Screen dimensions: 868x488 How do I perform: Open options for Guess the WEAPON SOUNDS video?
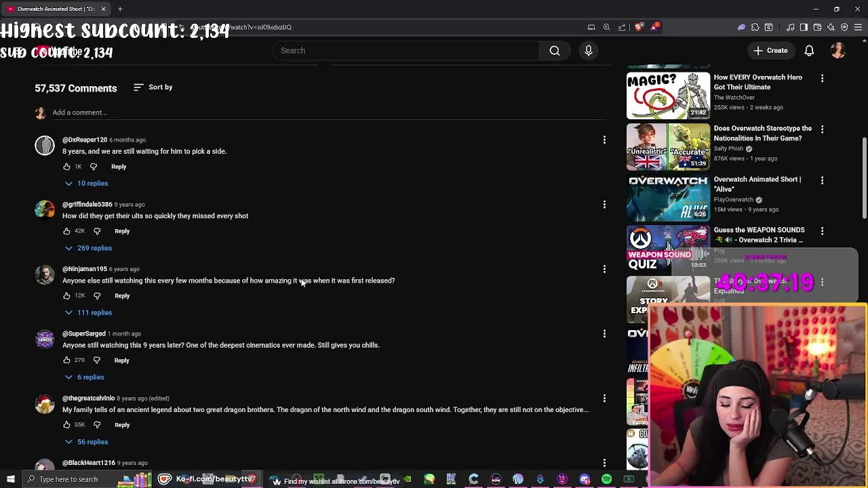(x=822, y=231)
